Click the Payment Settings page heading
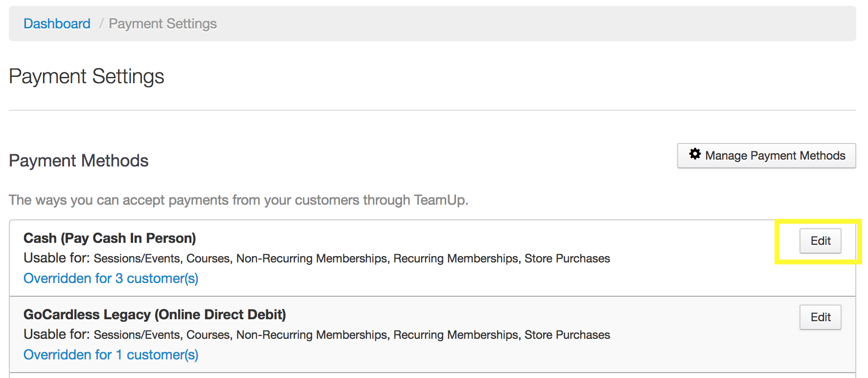Image resolution: width=868 pixels, height=378 pixels. click(x=87, y=76)
